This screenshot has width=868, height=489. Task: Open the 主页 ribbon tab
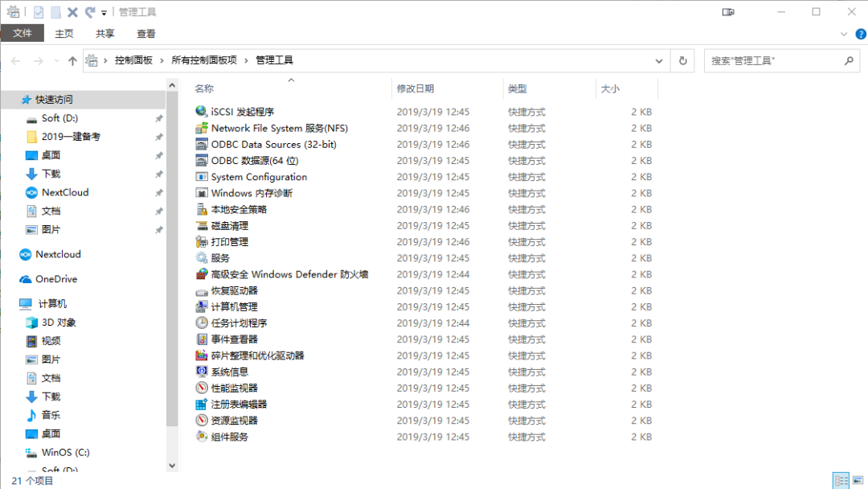[x=63, y=34]
